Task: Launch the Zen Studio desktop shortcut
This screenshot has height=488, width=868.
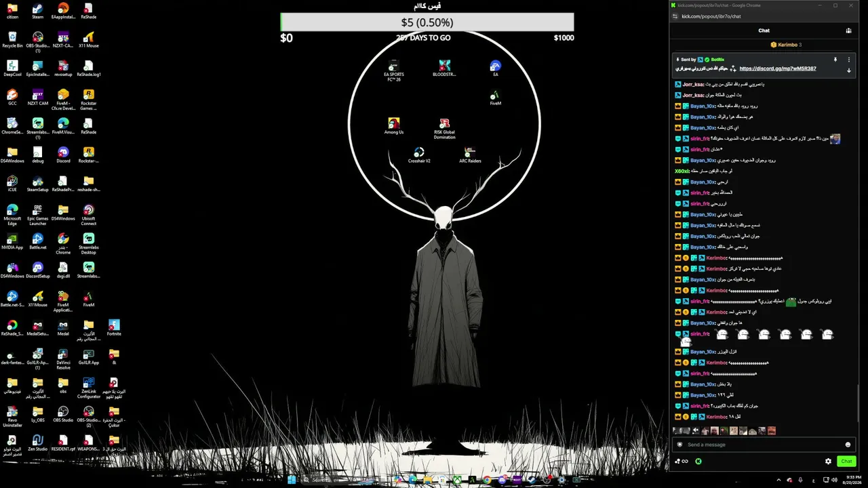Action: coord(38,443)
